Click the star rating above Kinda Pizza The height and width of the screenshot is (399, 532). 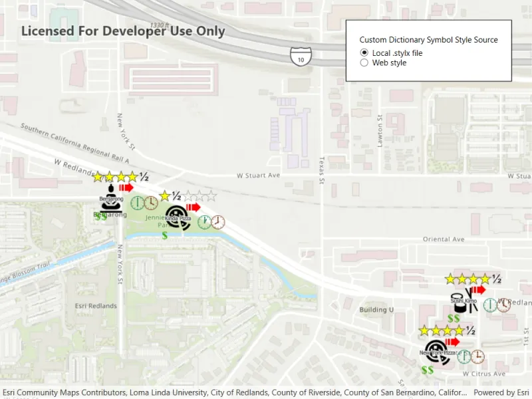tap(188, 196)
